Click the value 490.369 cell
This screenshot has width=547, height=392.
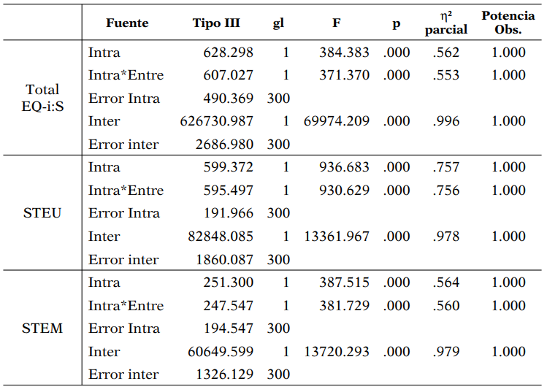229,99
